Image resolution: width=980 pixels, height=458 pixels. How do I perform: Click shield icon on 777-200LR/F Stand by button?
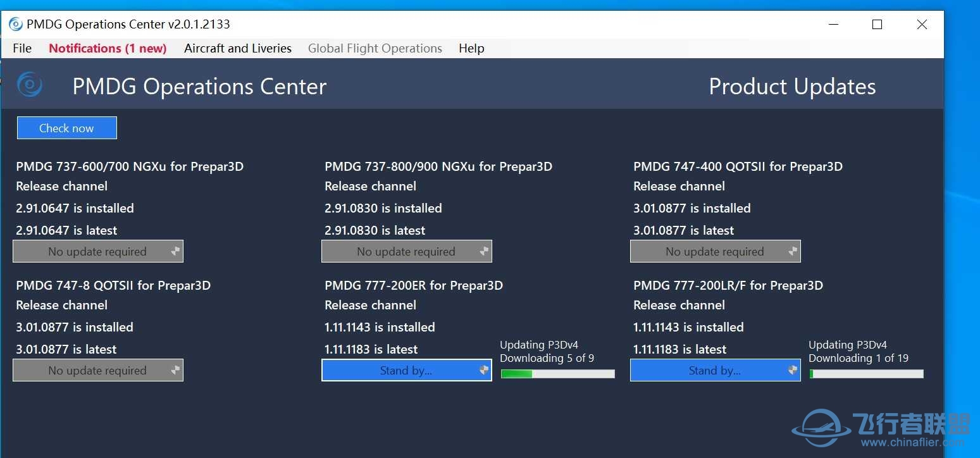click(x=793, y=371)
